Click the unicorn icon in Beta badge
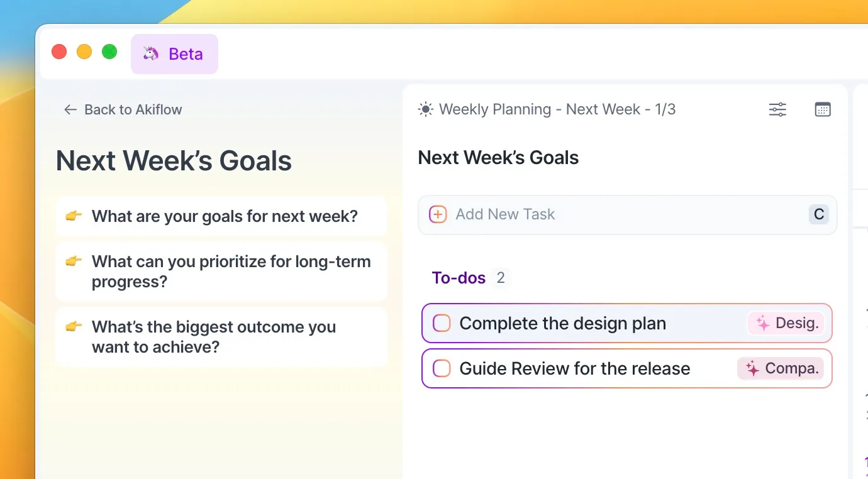The image size is (868, 479). pyautogui.click(x=151, y=53)
